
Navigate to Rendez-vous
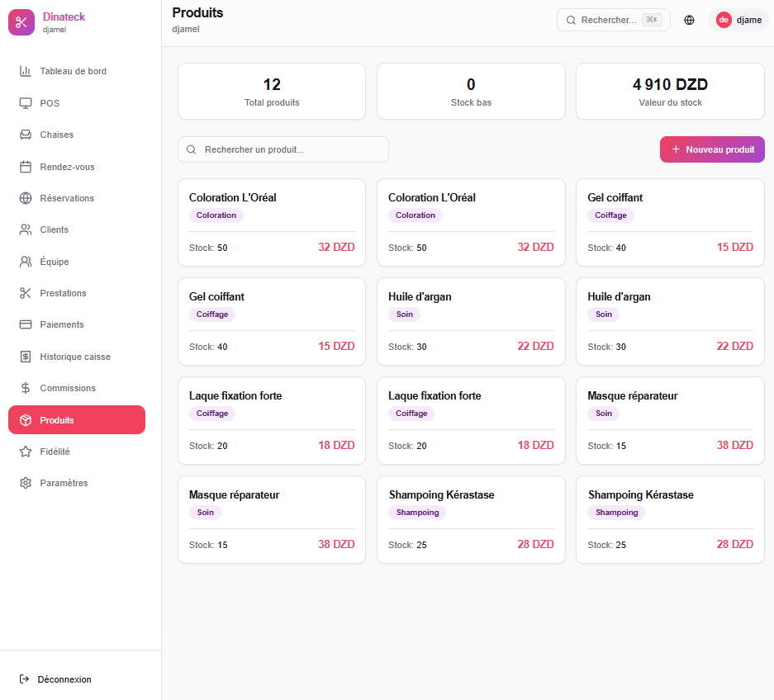coord(77,167)
